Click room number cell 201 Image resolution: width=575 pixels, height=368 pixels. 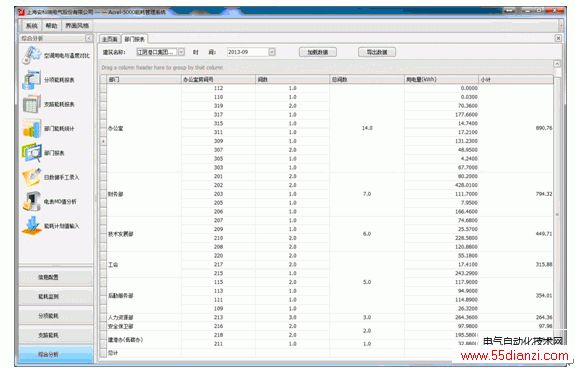(218, 176)
